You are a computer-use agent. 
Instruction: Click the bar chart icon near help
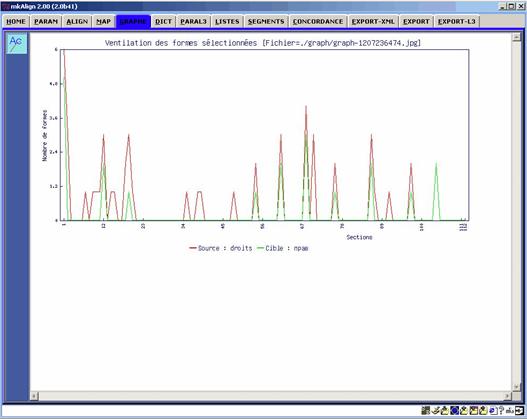510,410
